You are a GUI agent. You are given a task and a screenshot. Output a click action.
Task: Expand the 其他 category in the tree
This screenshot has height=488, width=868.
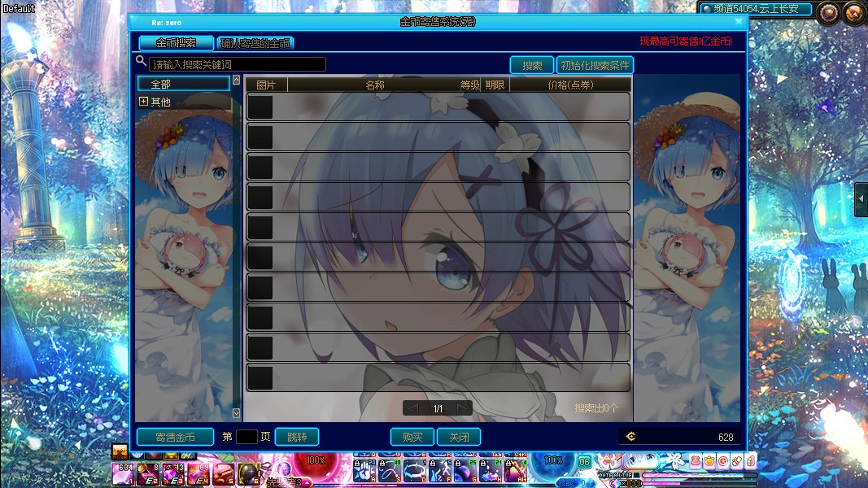[143, 101]
